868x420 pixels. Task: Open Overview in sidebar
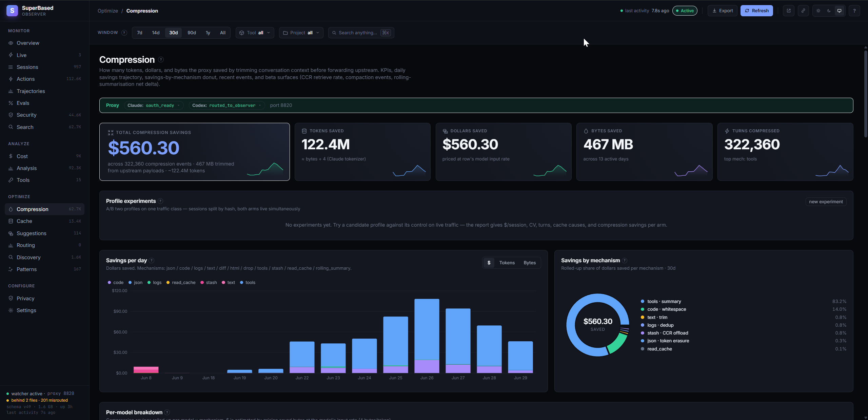click(x=44, y=43)
